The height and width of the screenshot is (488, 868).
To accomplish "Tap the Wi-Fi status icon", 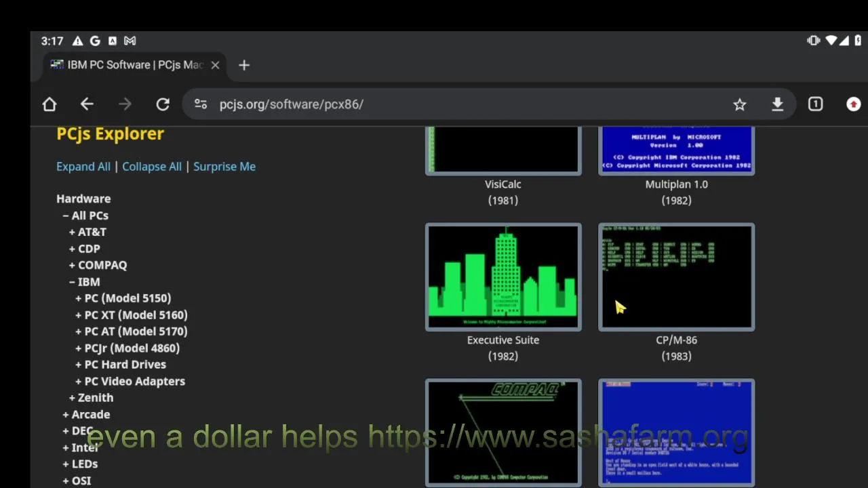I will pyautogui.click(x=831, y=41).
